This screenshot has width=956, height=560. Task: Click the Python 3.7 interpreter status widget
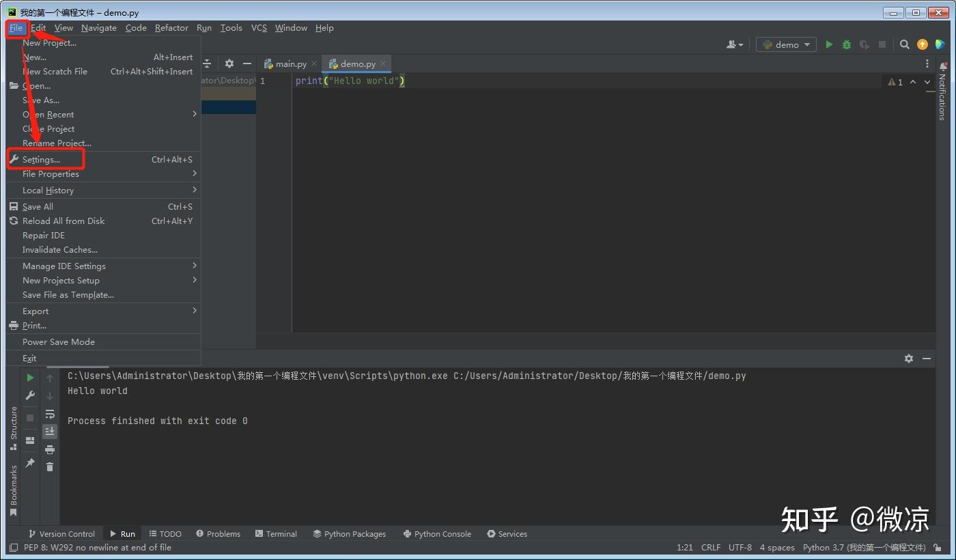[x=864, y=548]
